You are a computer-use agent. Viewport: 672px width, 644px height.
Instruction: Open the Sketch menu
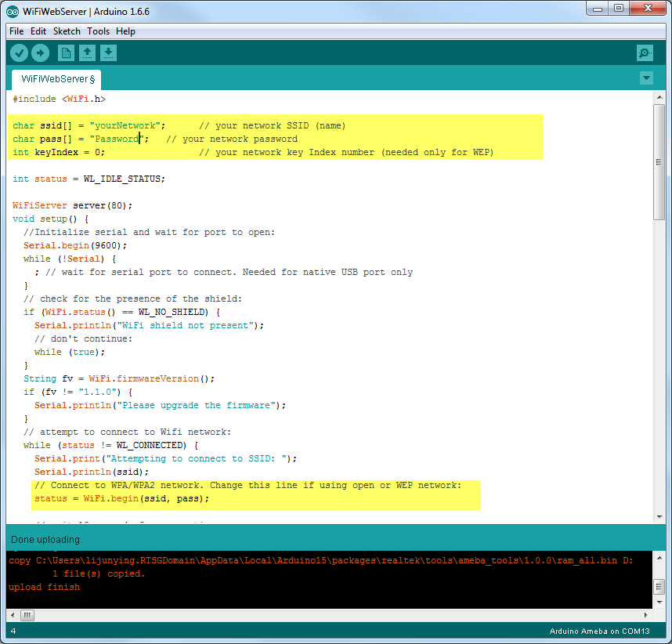point(67,31)
